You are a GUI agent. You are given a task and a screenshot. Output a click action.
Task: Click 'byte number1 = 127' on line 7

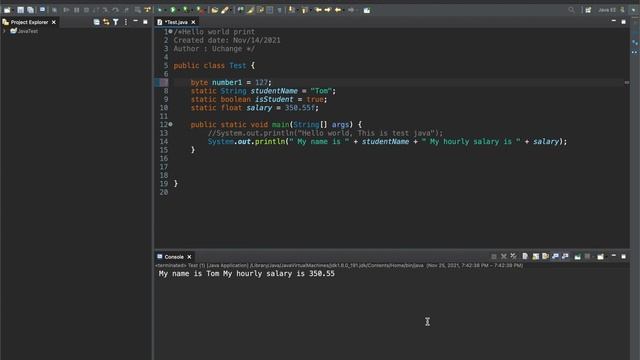pos(231,82)
